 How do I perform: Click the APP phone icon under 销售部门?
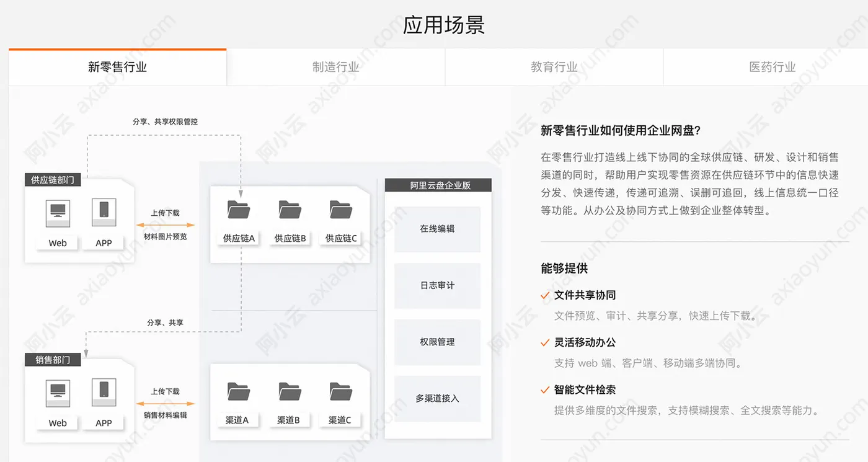(103, 393)
